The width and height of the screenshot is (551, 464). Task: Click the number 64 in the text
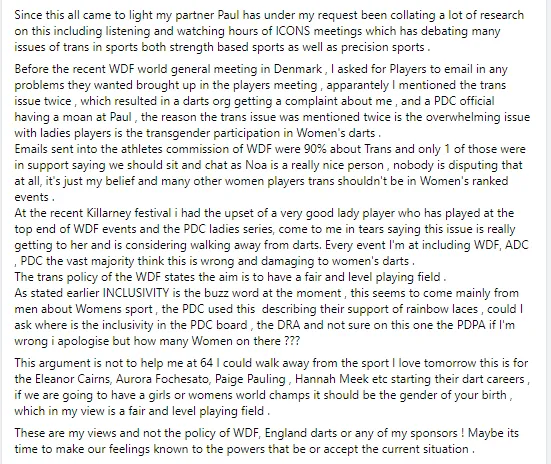[x=207, y=363]
